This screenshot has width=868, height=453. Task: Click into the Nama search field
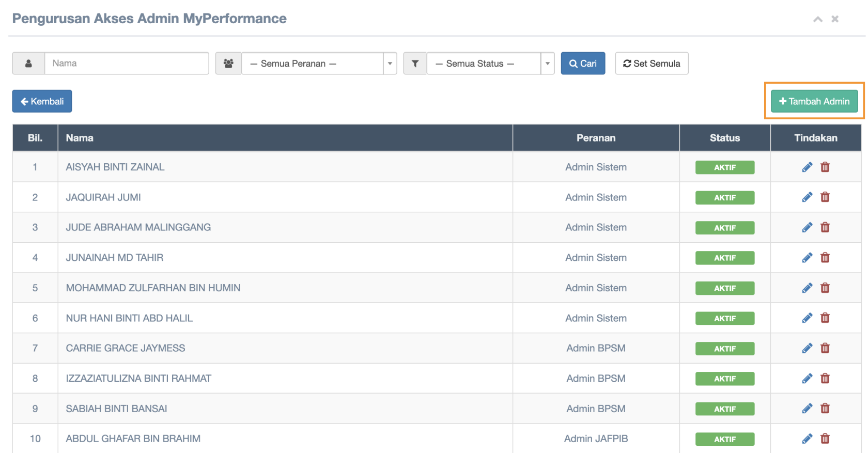coord(127,64)
